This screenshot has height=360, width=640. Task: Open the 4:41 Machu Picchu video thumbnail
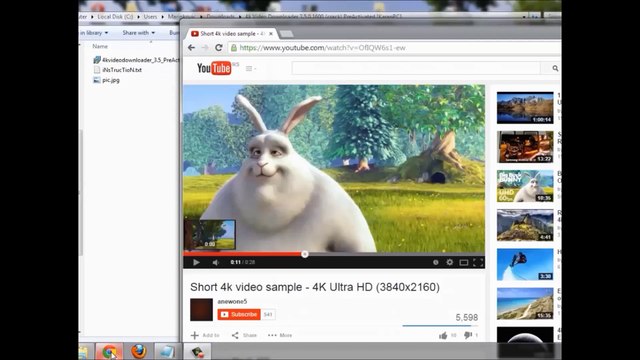coord(525,225)
